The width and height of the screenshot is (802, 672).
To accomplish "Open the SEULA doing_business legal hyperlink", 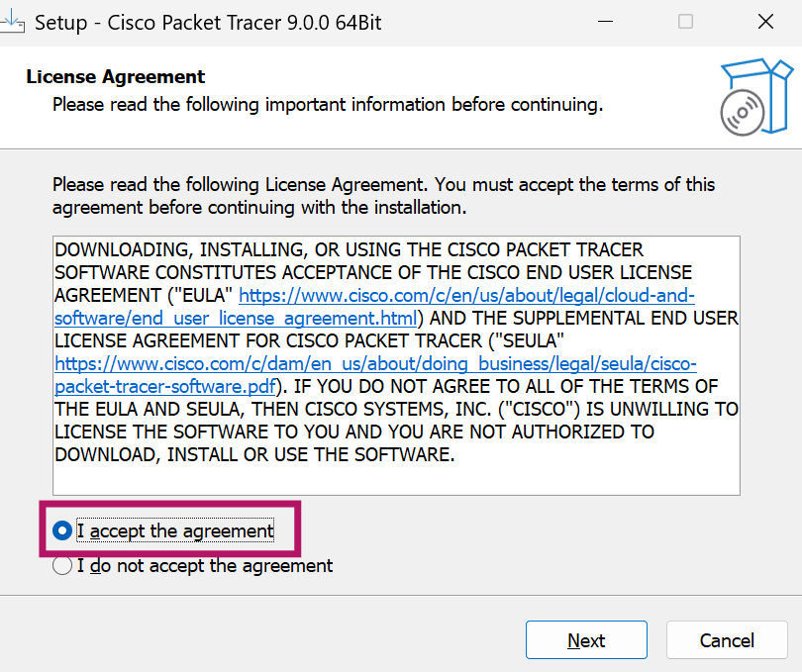I will point(375,363).
